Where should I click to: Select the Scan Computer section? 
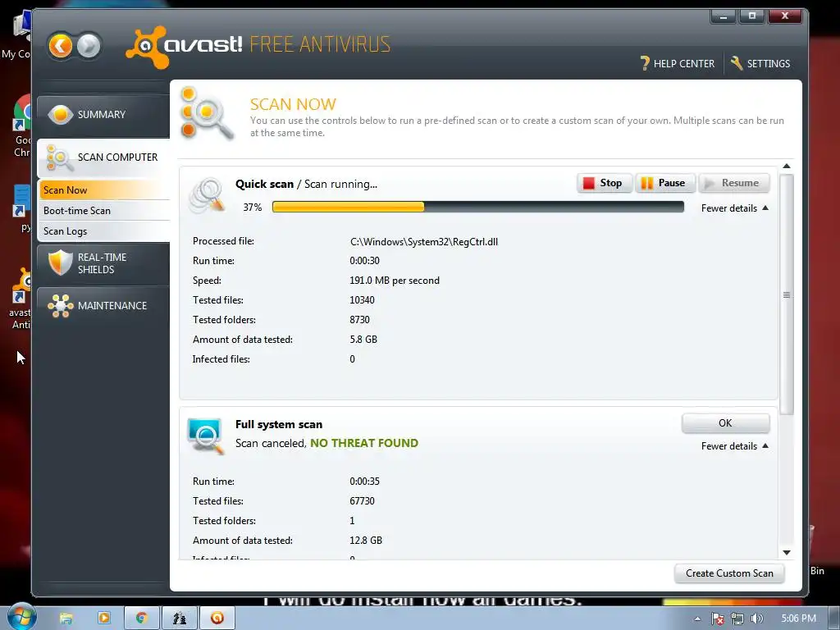(x=103, y=157)
